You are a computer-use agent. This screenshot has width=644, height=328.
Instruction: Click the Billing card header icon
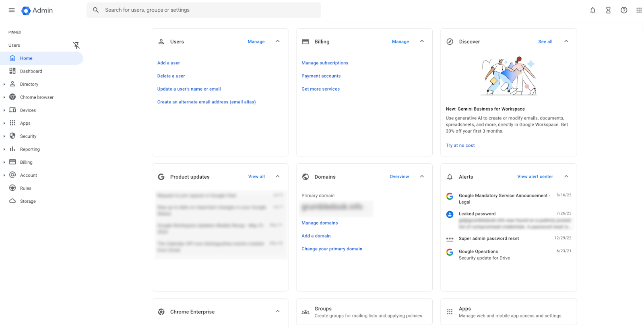pyautogui.click(x=305, y=41)
